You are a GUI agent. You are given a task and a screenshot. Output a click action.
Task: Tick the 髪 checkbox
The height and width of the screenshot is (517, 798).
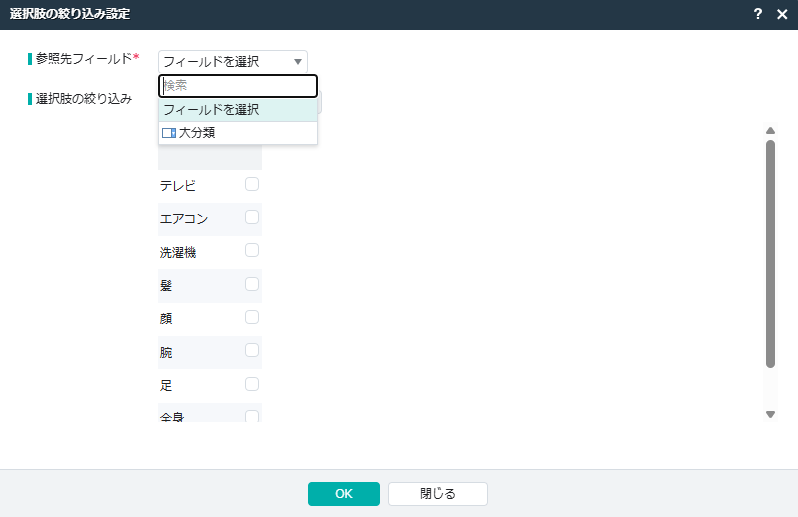(252, 284)
